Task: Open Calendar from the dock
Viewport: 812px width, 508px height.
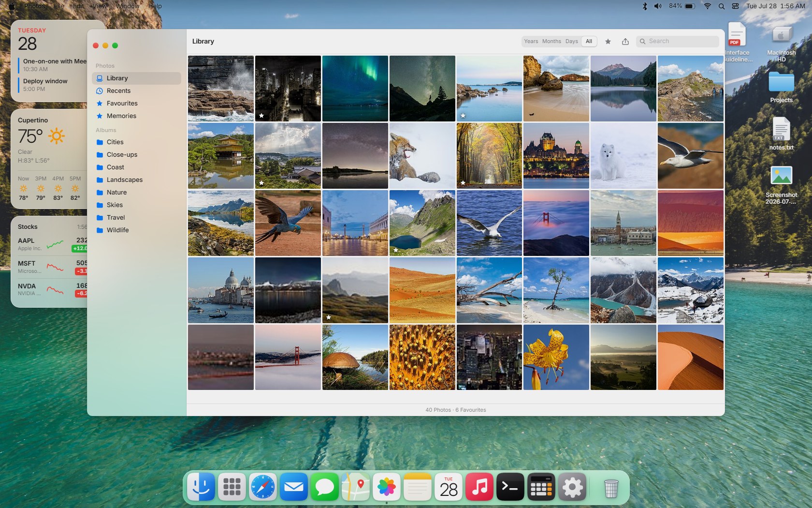Action: (449, 487)
